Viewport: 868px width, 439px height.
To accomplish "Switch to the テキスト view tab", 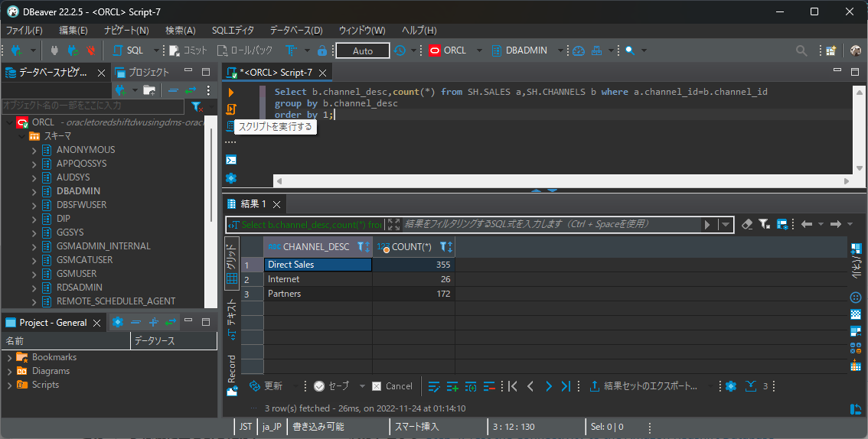I will [231, 318].
